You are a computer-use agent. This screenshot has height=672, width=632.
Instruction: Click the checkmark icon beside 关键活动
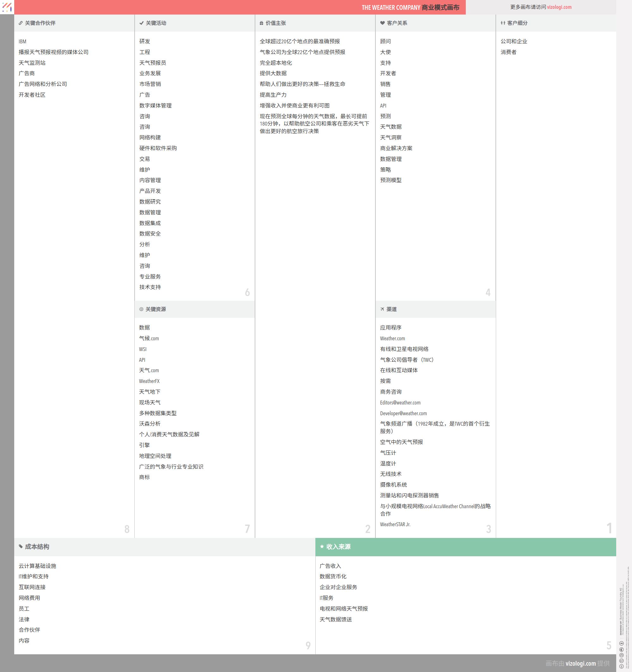coord(141,23)
